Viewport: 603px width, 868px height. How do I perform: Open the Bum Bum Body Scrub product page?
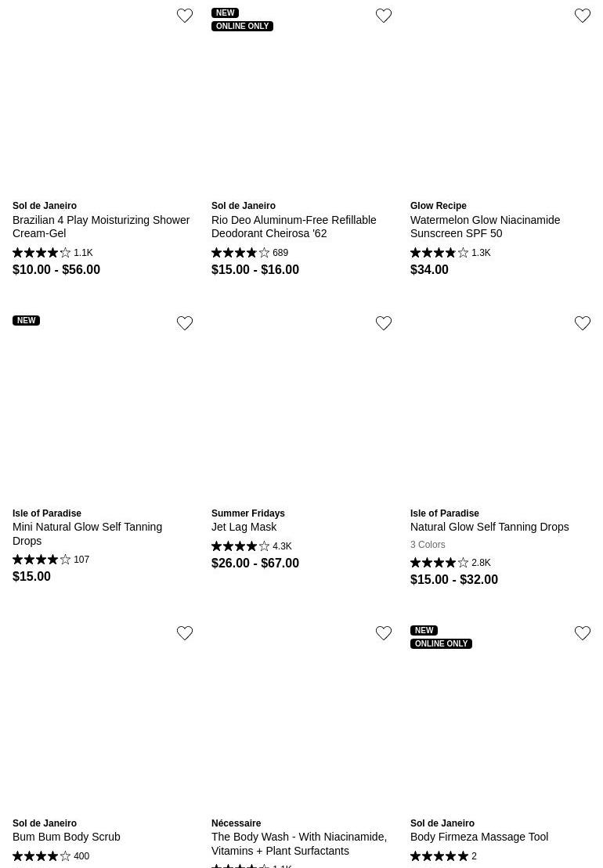(67, 837)
